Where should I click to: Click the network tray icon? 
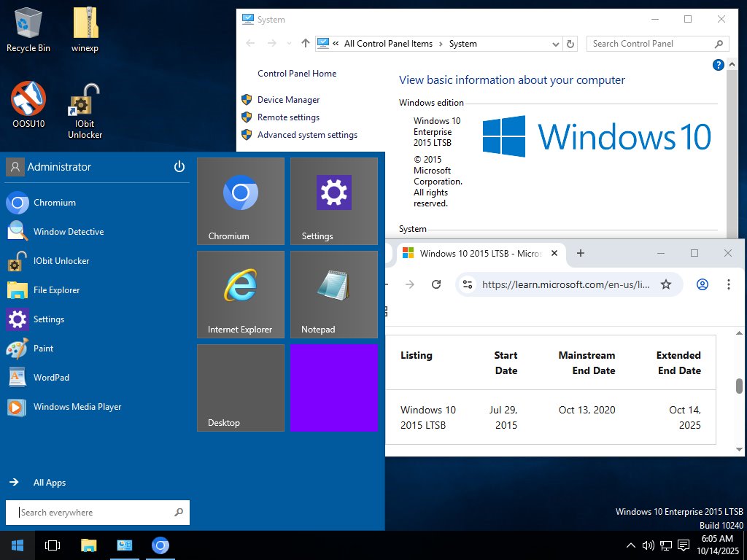(x=665, y=545)
